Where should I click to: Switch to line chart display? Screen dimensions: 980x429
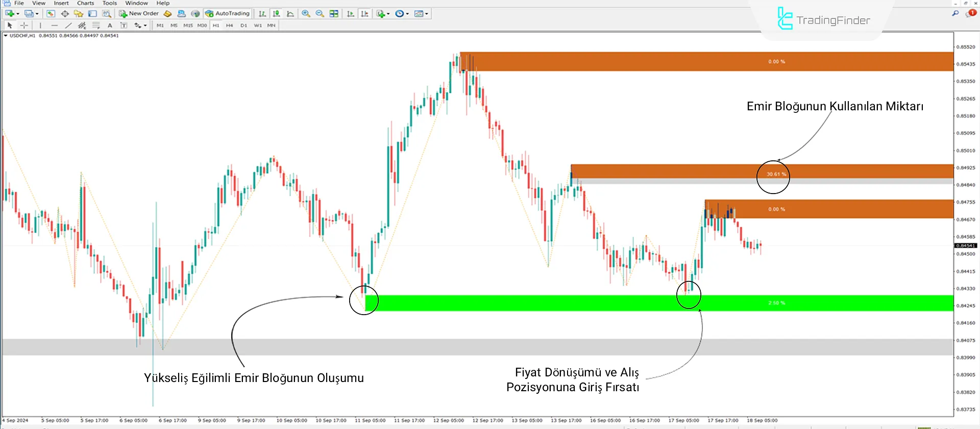pos(290,14)
